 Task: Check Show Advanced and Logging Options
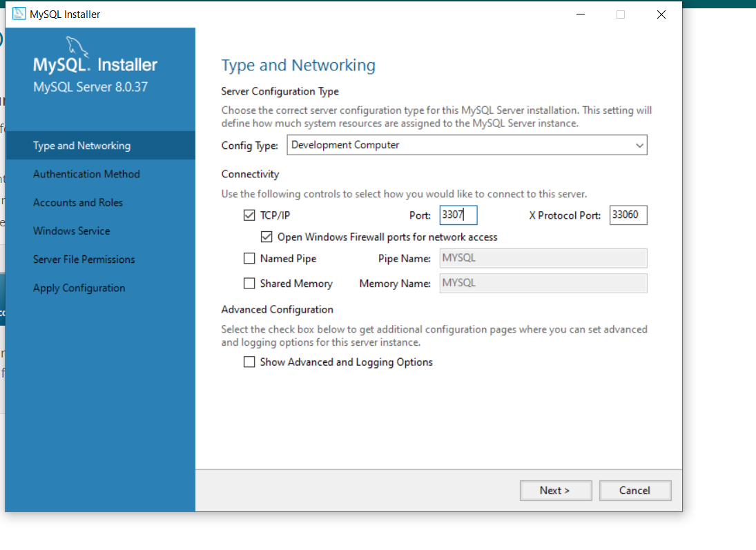(249, 362)
